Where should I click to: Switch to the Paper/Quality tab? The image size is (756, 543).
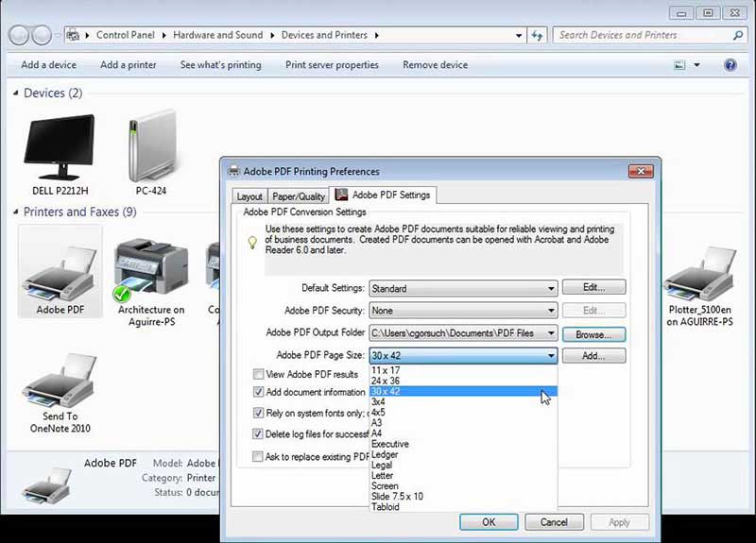tap(299, 196)
